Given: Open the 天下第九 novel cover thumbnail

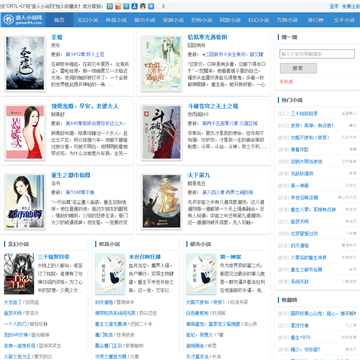Looking at the screenshot, I should 162,201.
